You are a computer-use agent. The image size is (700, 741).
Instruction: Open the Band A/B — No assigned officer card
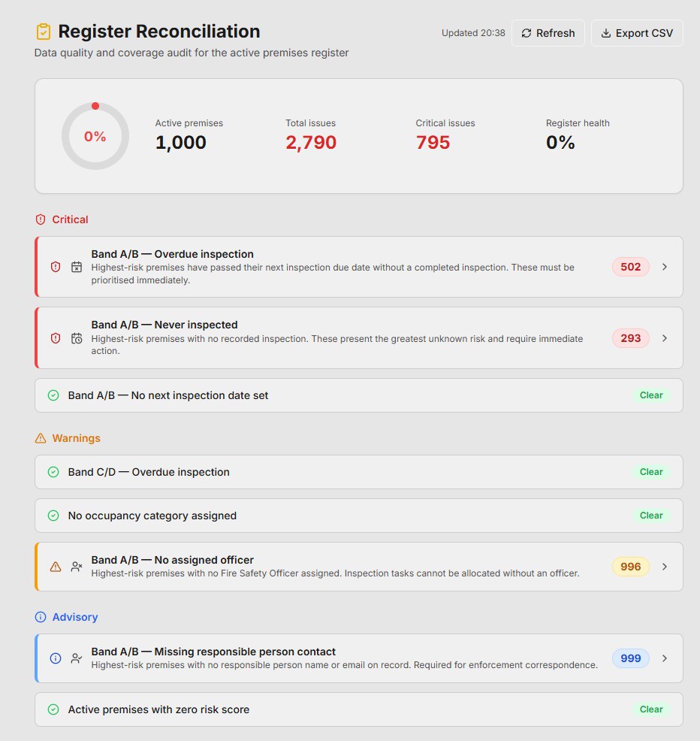point(359,567)
